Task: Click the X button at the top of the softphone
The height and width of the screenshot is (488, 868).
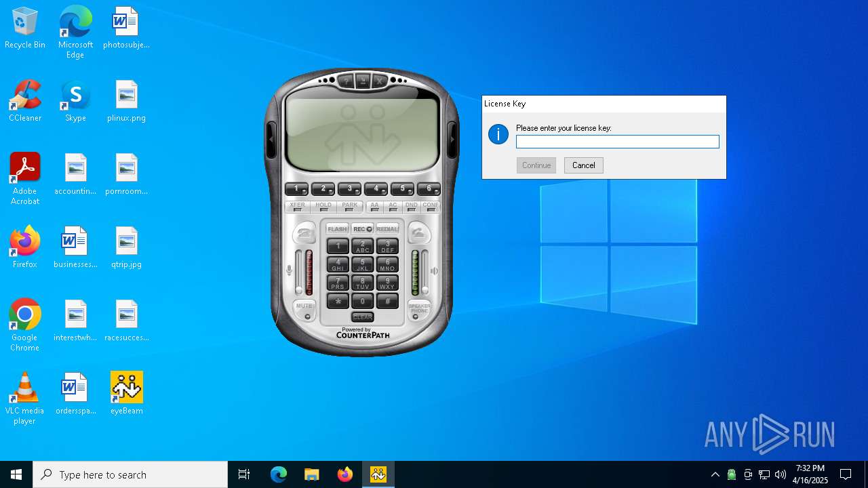Action: (379, 81)
